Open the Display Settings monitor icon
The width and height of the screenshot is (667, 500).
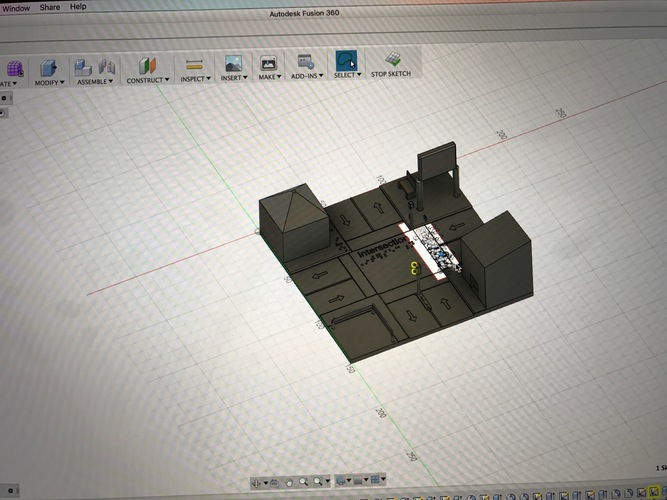[x=340, y=480]
